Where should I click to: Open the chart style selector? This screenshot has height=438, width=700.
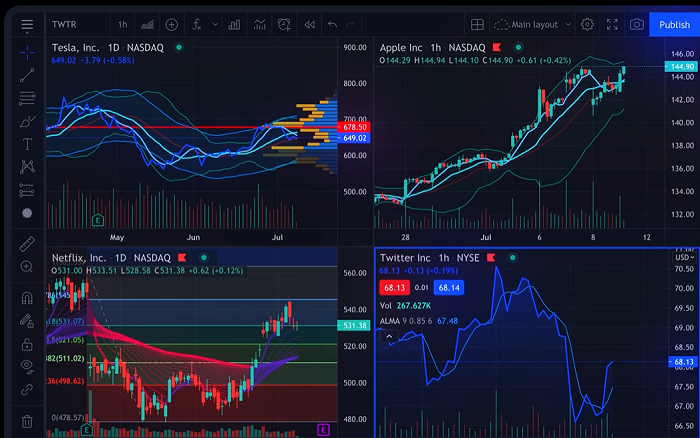click(x=147, y=25)
